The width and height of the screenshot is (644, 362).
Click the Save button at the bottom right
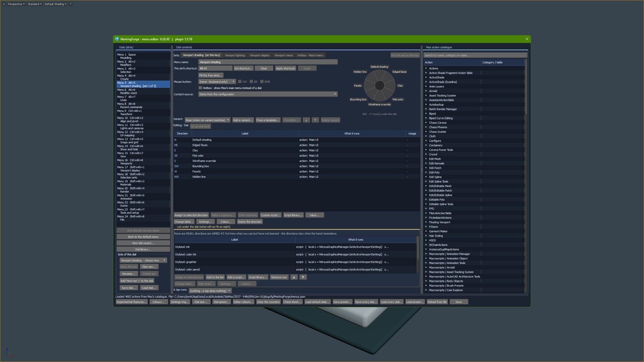[458, 302]
